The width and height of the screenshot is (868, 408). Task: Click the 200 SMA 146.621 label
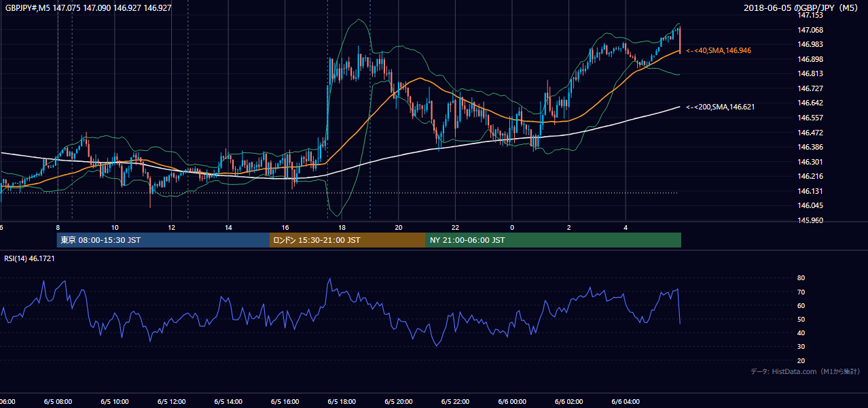[720, 107]
